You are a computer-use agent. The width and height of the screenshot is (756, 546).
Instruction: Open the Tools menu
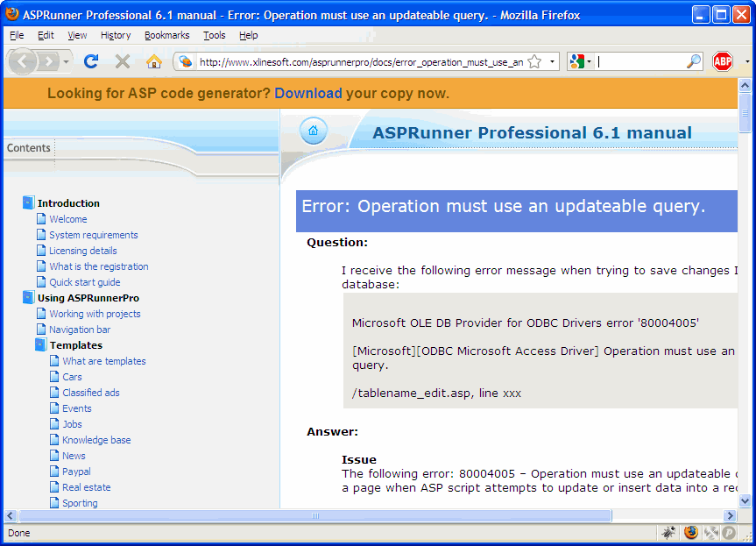click(214, 35)
